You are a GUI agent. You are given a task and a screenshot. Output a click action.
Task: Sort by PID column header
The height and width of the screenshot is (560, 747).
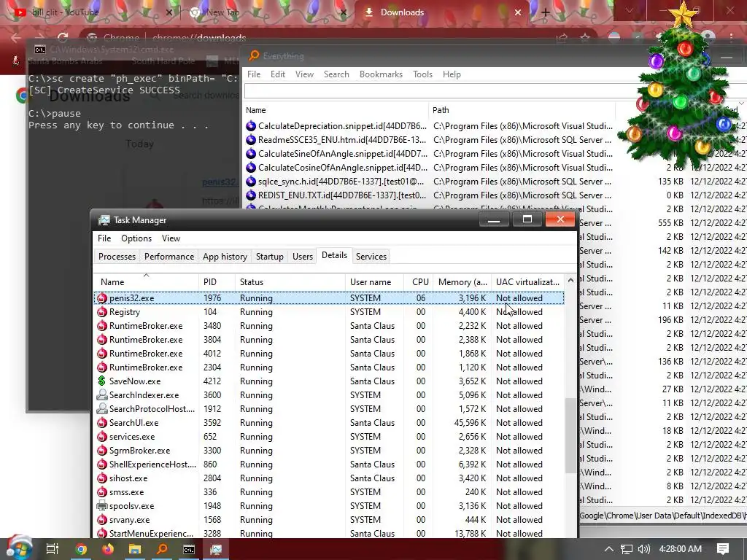pyautogui.click(x=216, y=282)
